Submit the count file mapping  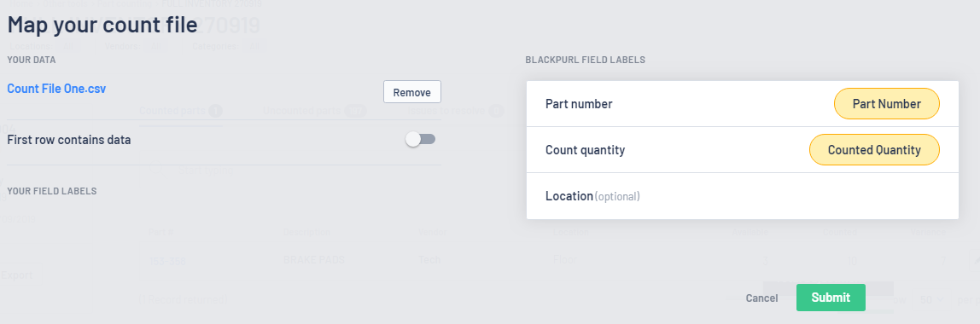(x=831, y=298)
